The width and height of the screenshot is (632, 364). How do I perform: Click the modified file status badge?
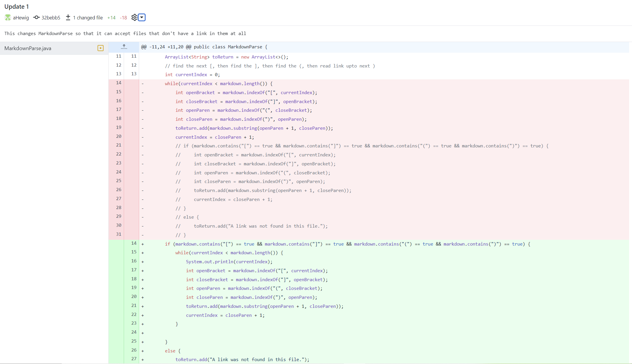101,48
